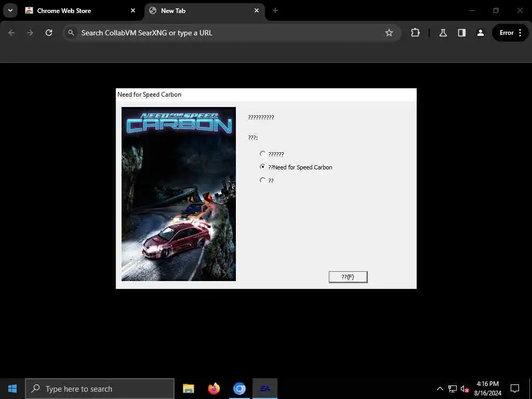Open the Chrome profile avatar icon
The height and width of the screenshot is (399, 532).
point(481,33)
